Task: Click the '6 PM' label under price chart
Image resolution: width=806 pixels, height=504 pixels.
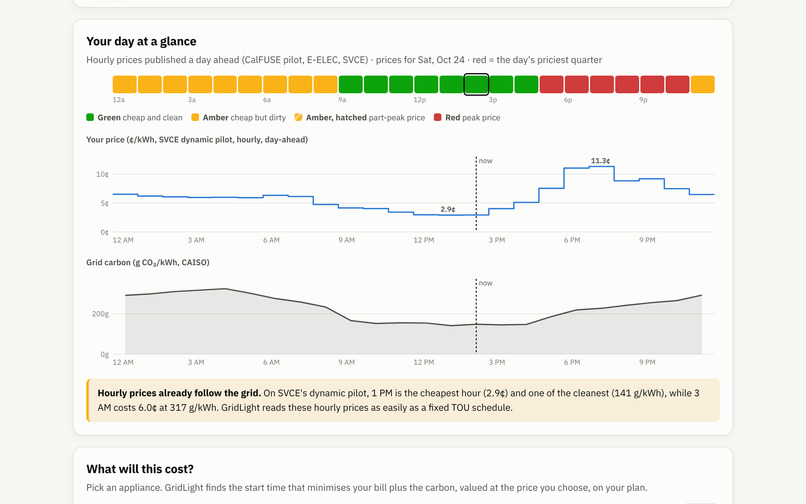Action: (572, 240)
